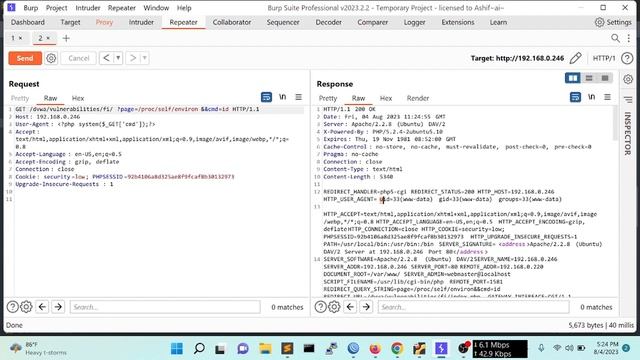The height and width of the screenshot is (360, 640).
Task: Toggle non-printable characters in Request pane
Action: (x=282, y=97)
